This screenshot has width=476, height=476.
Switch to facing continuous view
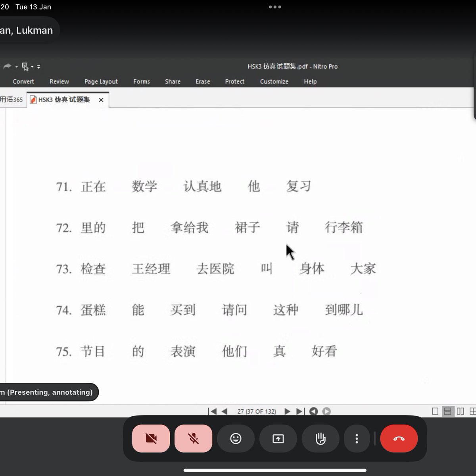pos(472,411)
